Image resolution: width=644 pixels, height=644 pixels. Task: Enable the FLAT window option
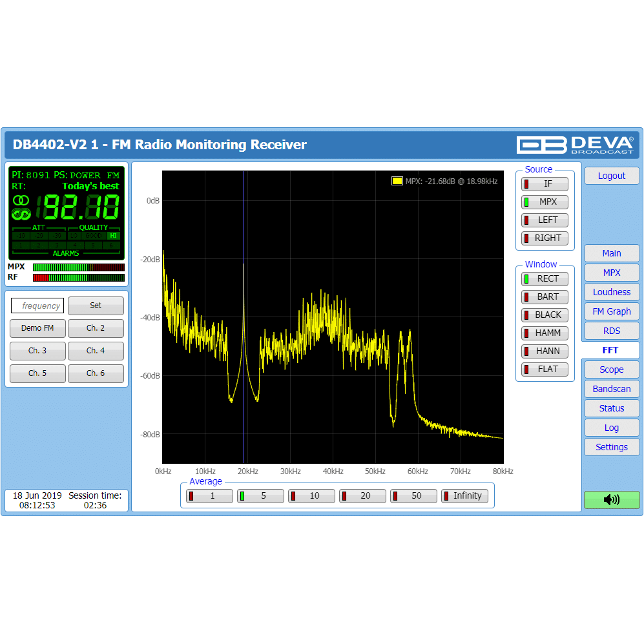point(545,369)
